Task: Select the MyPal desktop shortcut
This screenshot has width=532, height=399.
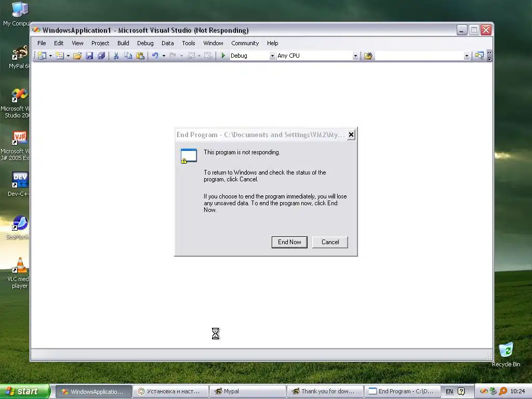Action: (x=19, y=57)
